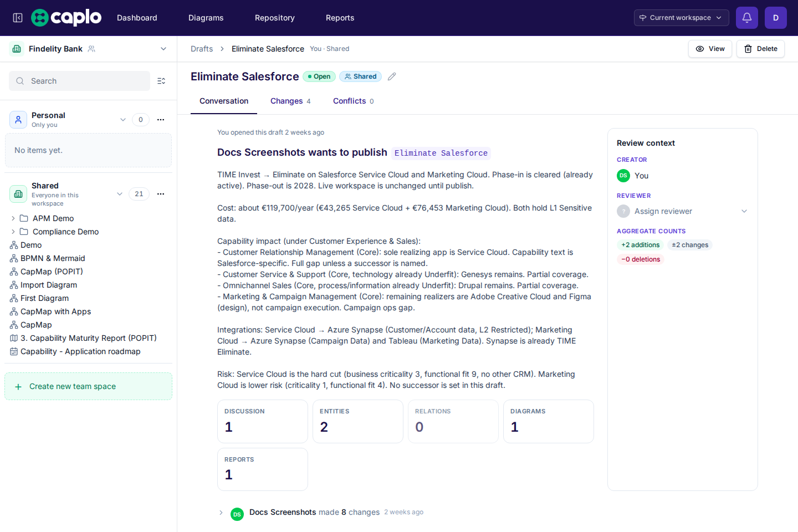Click Create new team space
Viewport: 798px width, 532px height.
[88, 386]
